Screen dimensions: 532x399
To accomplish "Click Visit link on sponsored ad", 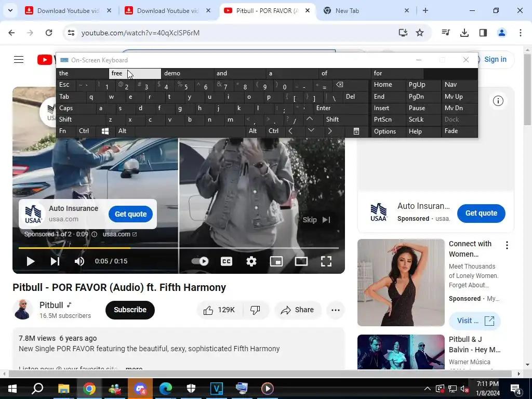I will point(474,321).
